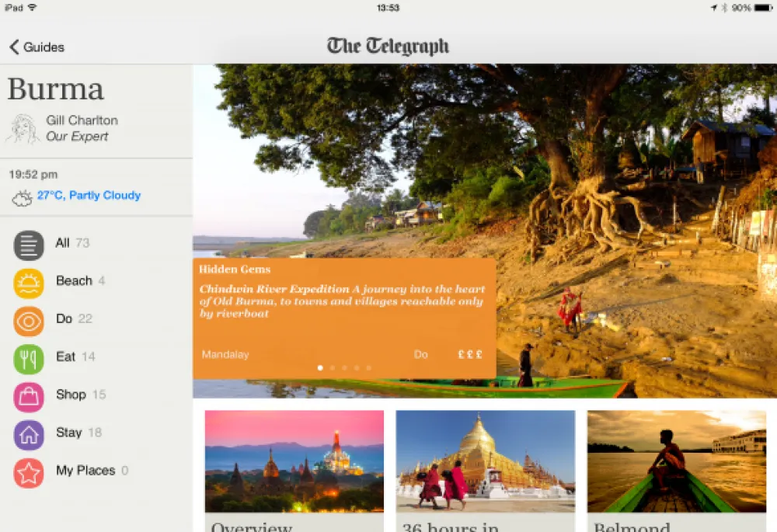
Task: Tap the partly cloudy weather icon
Action: coord(22,198)
